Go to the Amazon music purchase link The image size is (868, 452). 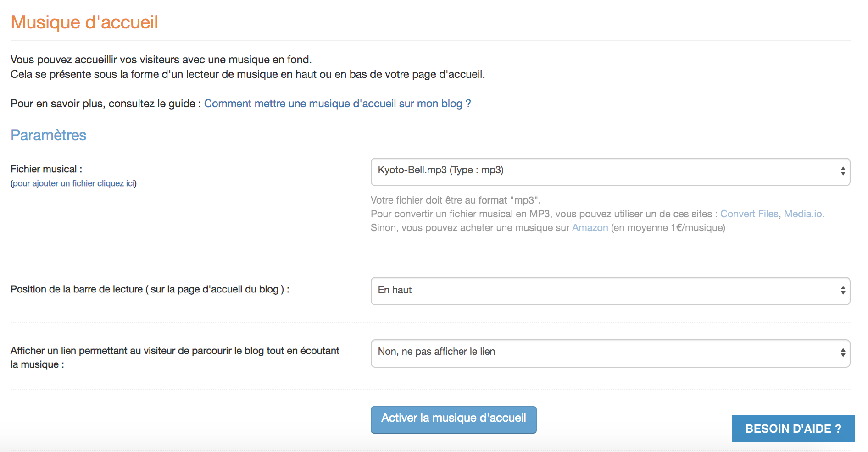pos(590,228)
